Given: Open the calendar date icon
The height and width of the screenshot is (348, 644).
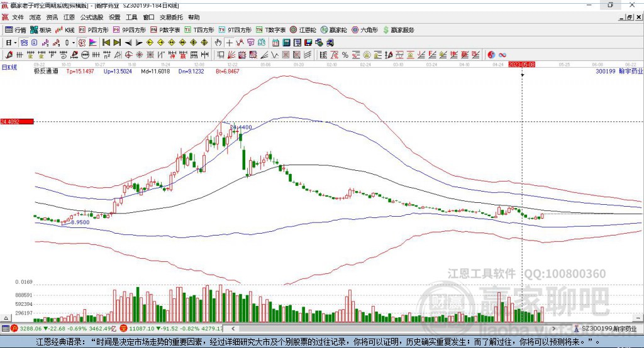Looking at the screenshot, I should coord(275,43).
